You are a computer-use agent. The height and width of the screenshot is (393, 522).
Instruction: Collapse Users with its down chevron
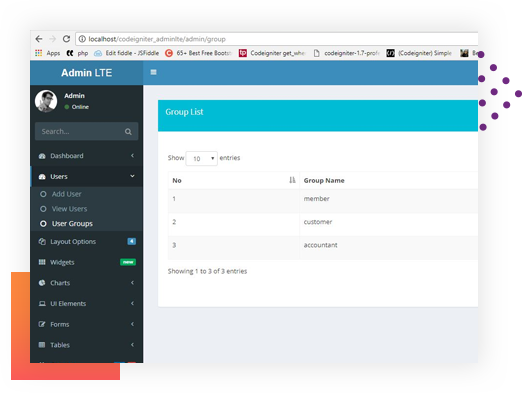132,176
